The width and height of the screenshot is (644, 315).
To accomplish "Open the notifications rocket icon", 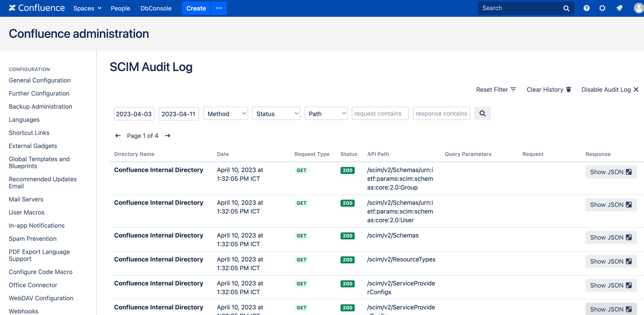I will pos(619,8).
